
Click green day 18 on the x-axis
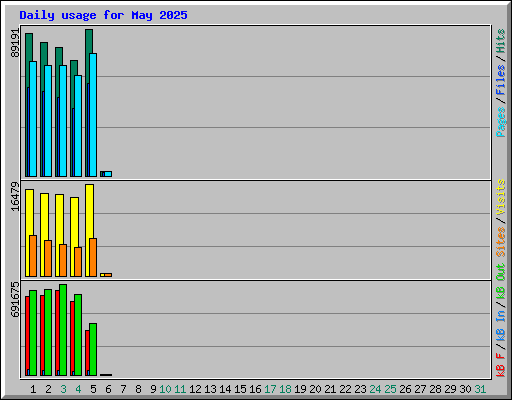(285, 389)
